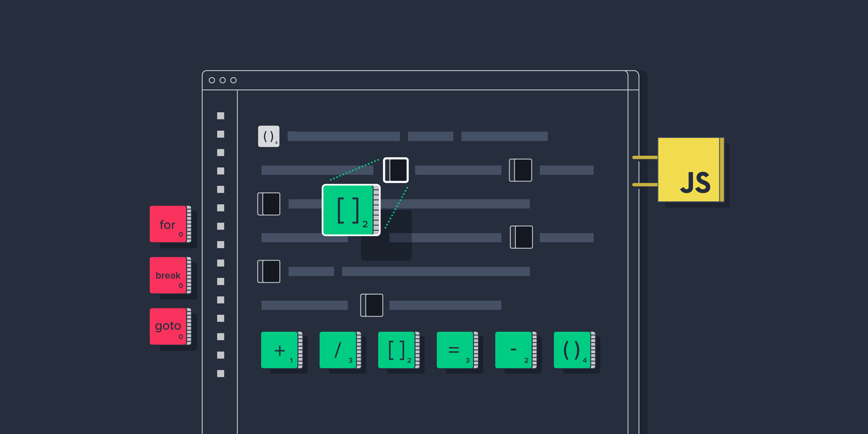
Task: Select the equals sign block
Action: tap(455, 350)
